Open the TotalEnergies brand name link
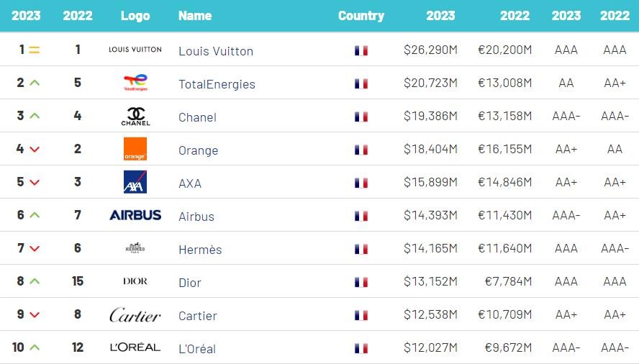 [217, 84]
